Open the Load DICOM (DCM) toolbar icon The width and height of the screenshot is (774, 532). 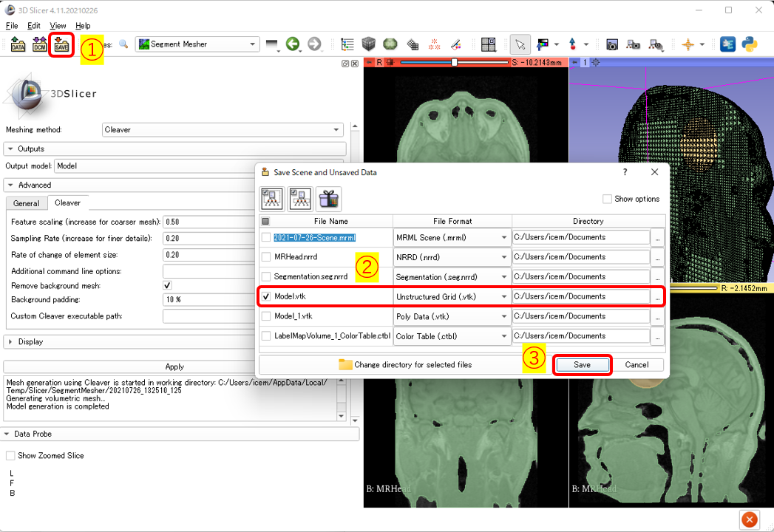(x=40, y=44)
